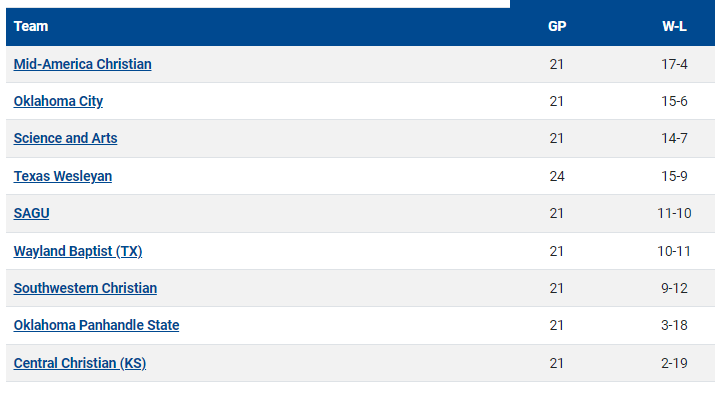Viewport: 715px width, 400px height.
Task: Open the Science and Arts team page
Action: tap(65, 138)
